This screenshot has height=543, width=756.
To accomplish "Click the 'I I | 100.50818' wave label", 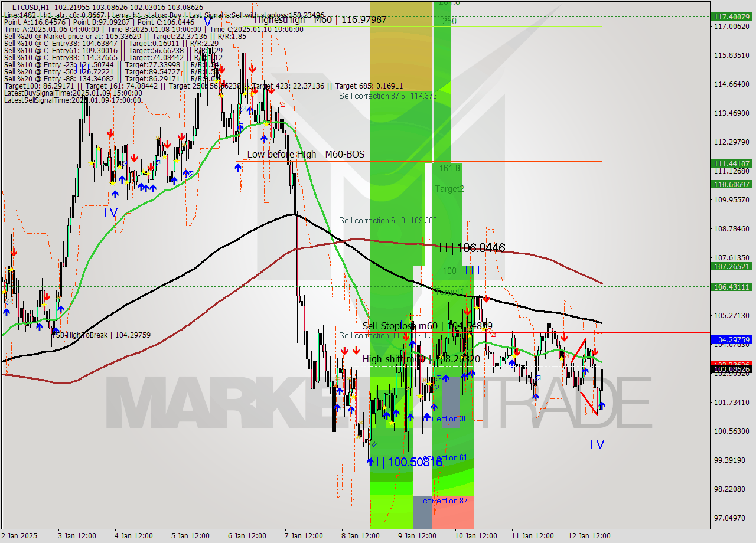I will click(x=409, y=462).
